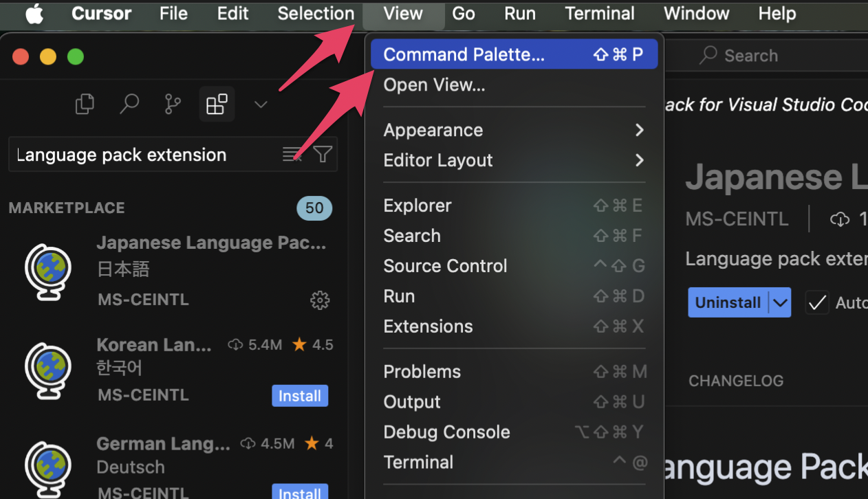
Task: Open the Apple menu
Action: coord(34,14)
